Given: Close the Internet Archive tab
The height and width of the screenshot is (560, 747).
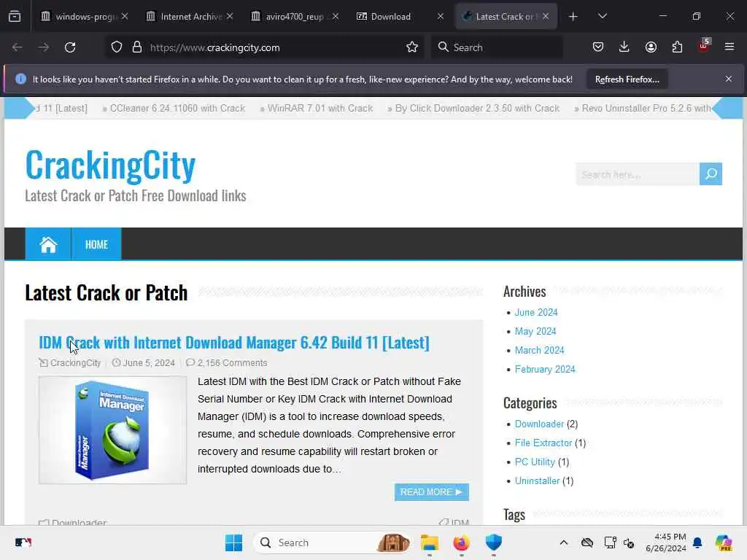Looking at the screenshot, I should point(230,17).
